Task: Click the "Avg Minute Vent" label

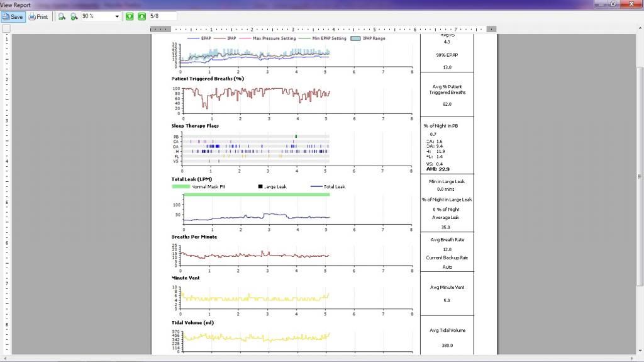Action: point(447,288)
